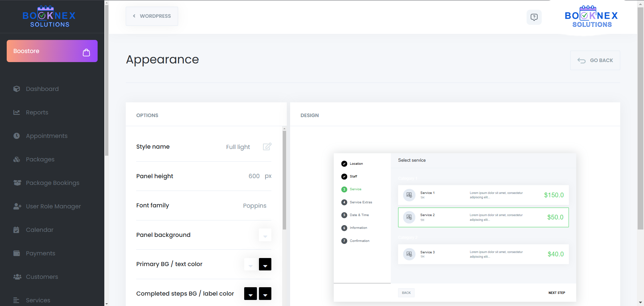644x306 pixels.
Task: Go to User Role Manager menu
Action: click(x=53, y=206)
